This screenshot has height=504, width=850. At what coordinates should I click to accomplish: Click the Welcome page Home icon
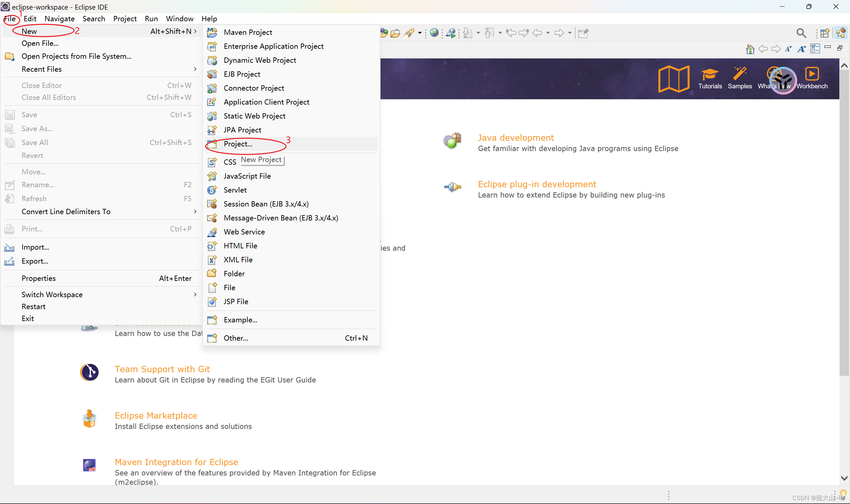(x=750, y=49)
